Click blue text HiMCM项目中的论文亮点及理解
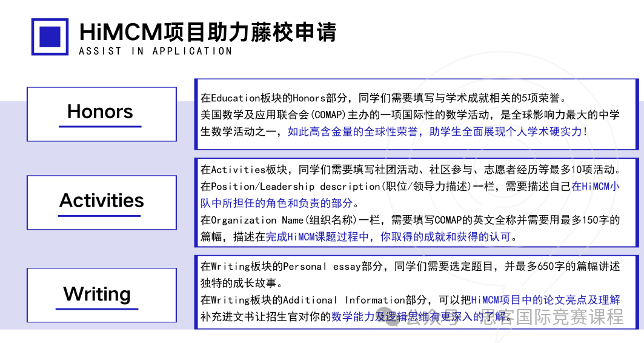 pos(545,301)
